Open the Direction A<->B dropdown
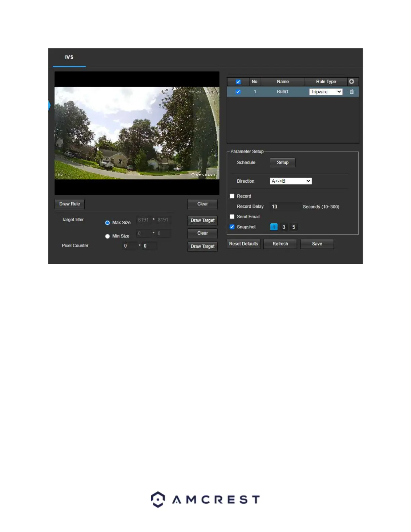This screenshot has width=411, height=532. click(x=291, y=181)
